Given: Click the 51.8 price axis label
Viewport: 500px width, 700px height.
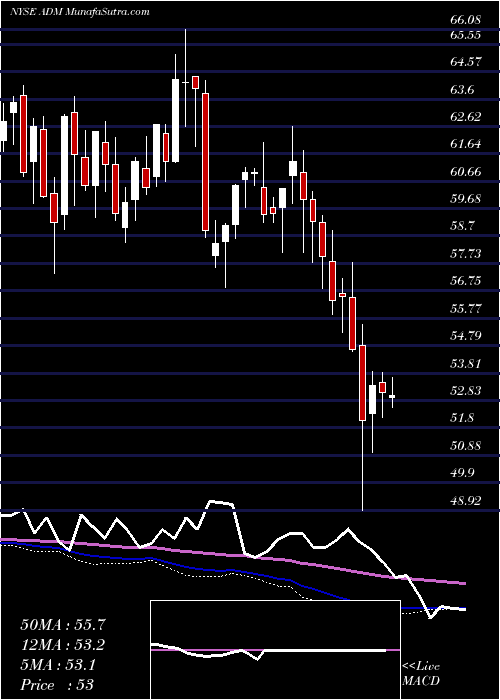Looking at the screenshot, I should pos(463,419).
